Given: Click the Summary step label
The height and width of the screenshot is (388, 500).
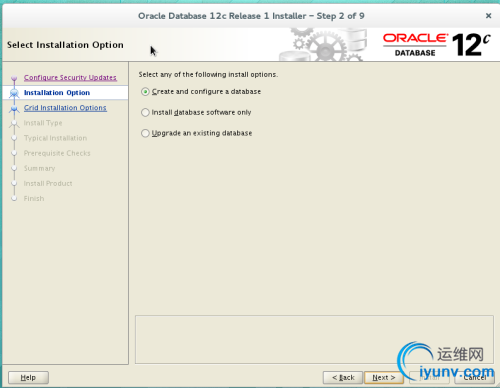Looking at the screenshot, I should [x=39, y=168].
